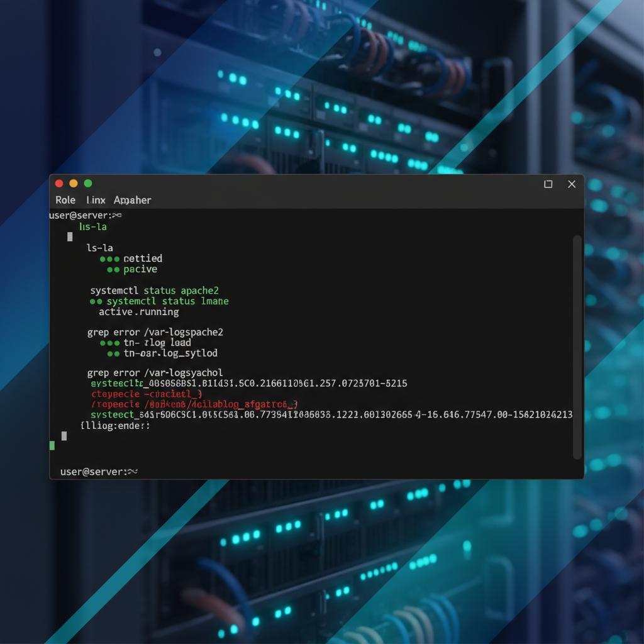The image size is (644, 644).
Task: Click the restore window icon in the title bar
Action: (x=547, y=184)
